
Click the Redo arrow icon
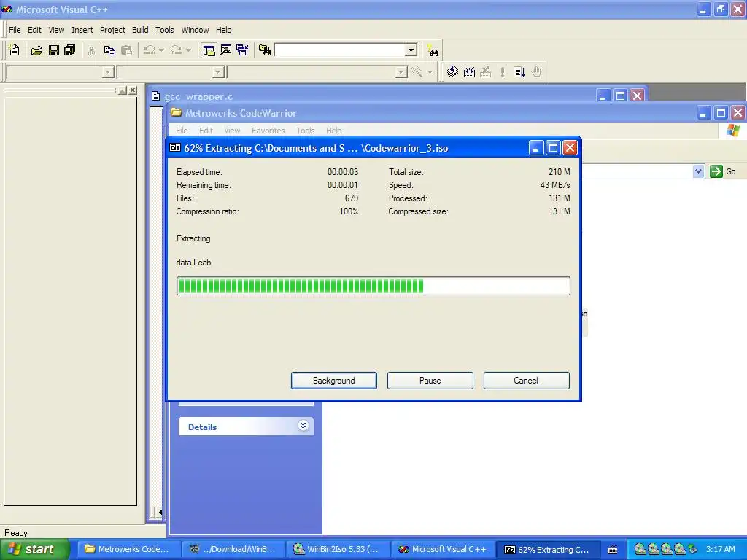pos(176,50)
